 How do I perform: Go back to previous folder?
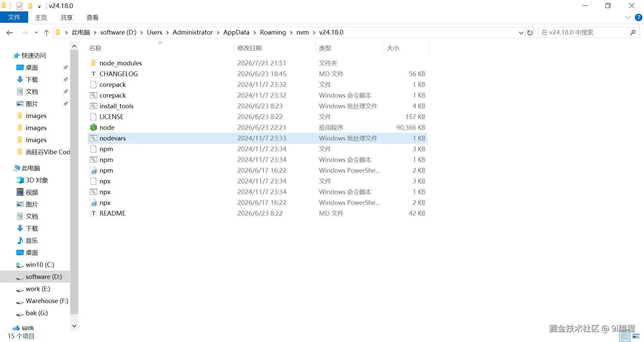pos(9,33)
